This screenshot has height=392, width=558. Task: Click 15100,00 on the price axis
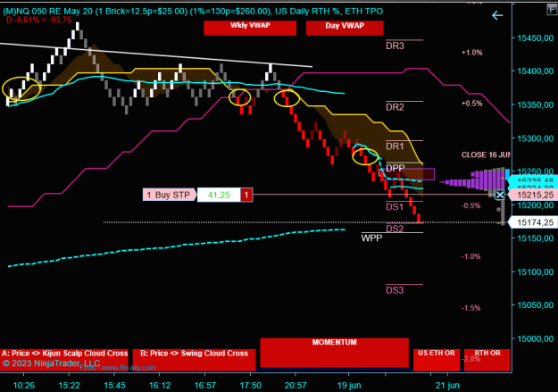coord(535,272)
